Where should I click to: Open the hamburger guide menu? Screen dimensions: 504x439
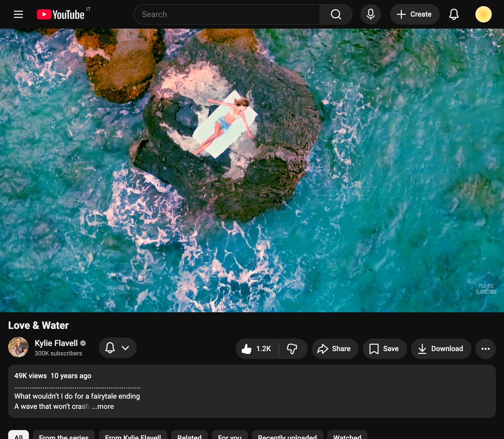[18, 14]
